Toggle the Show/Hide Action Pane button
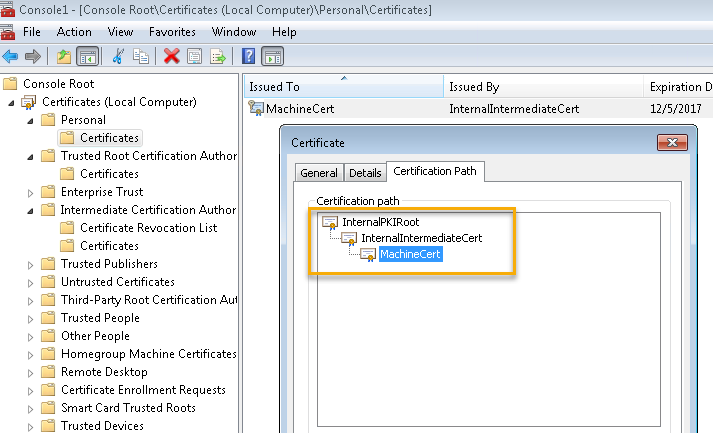 [x=272, y=56]
